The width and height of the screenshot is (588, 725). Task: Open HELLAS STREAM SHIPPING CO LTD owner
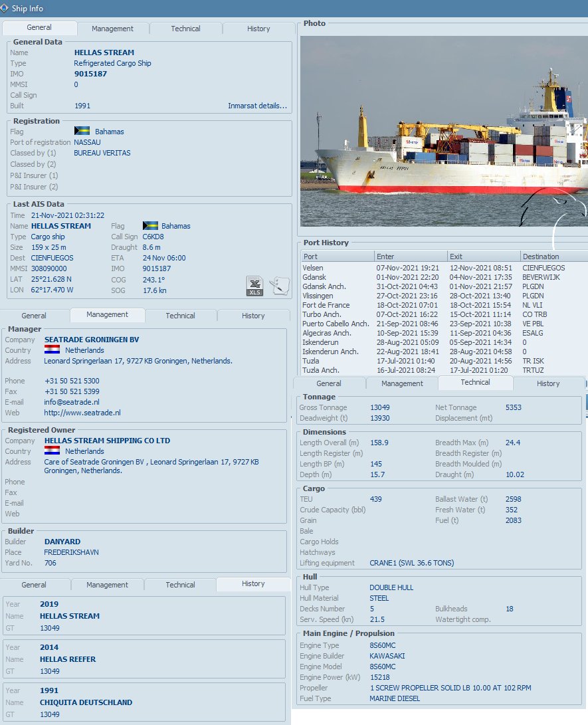point(107,441)
